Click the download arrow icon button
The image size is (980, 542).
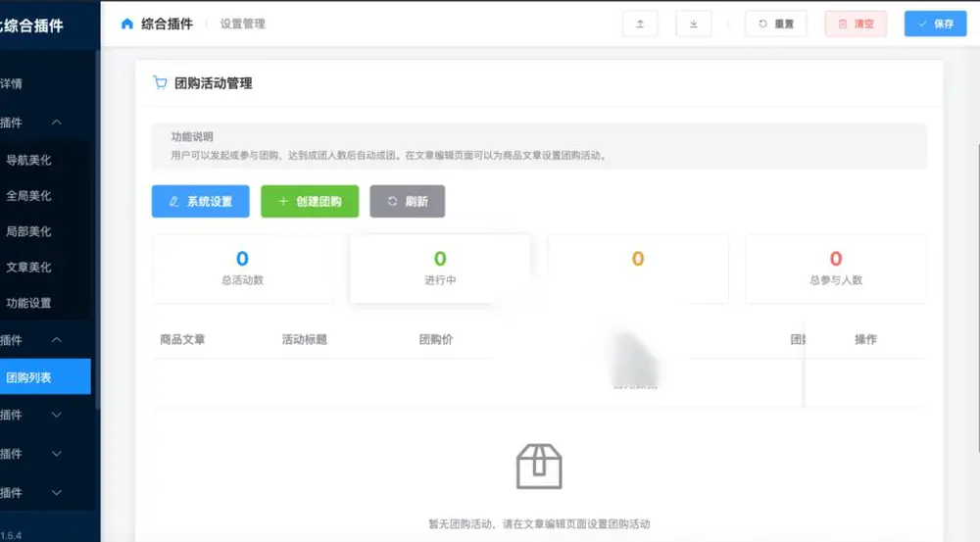pyautogui.click(x=693, y=24)
